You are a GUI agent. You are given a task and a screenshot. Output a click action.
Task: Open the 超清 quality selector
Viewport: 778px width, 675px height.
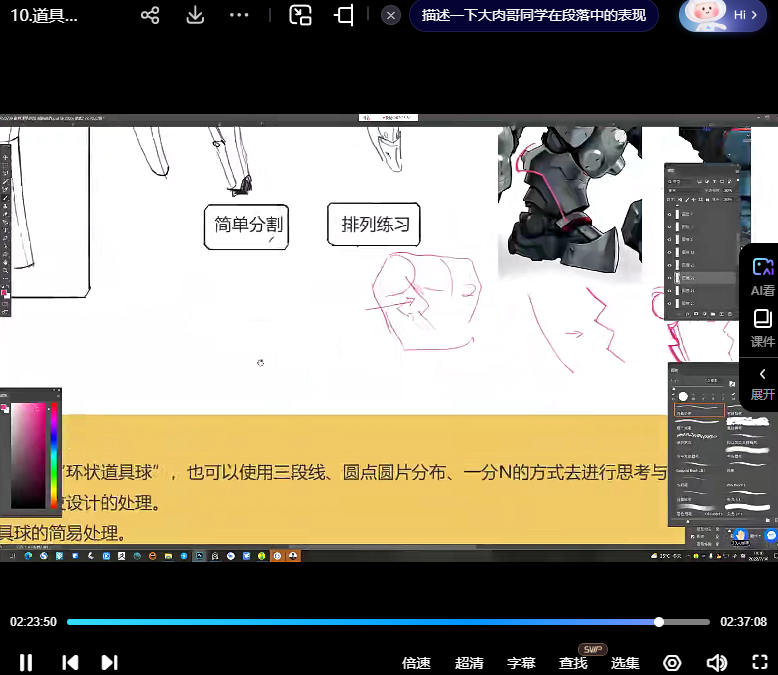(469, 662)
